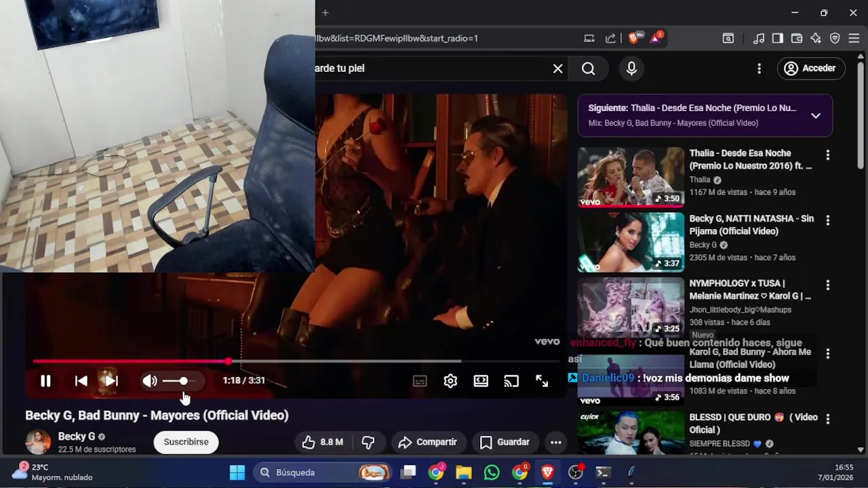This screenshot has width=868, height=488.
Task: Open BLESSD QUE DURO video title
Action: (x=753, y=424)
